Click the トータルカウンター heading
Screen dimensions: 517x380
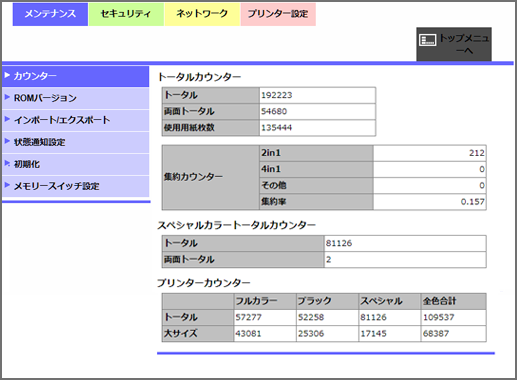point(199,77)
